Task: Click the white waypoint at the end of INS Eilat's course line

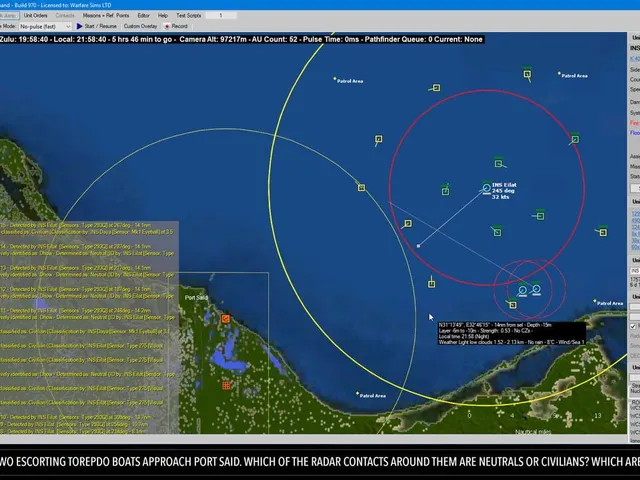Action: point(418,246)
